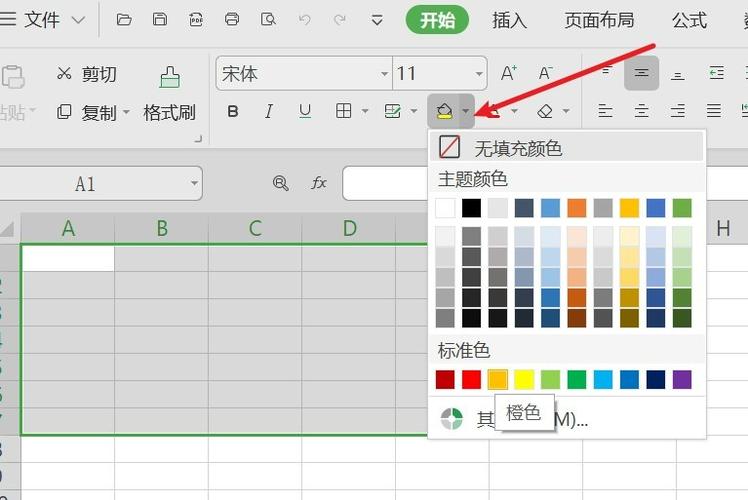Click the open folder icon
Image resolution: width=748 pixels, height=500 pixels.
(x=124, y=20)
